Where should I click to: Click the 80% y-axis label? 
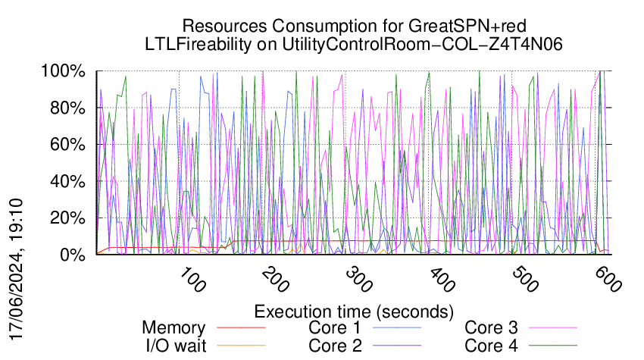click(x=67, y=108)
